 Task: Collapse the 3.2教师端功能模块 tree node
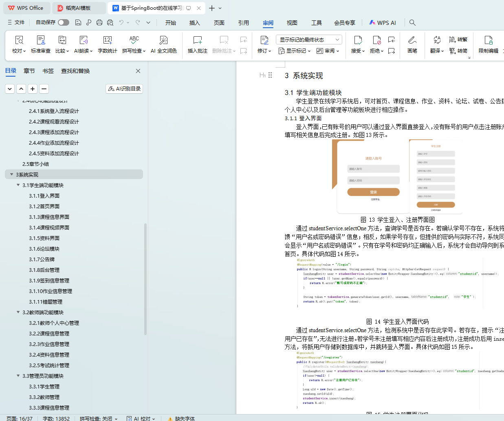point(18,312)
